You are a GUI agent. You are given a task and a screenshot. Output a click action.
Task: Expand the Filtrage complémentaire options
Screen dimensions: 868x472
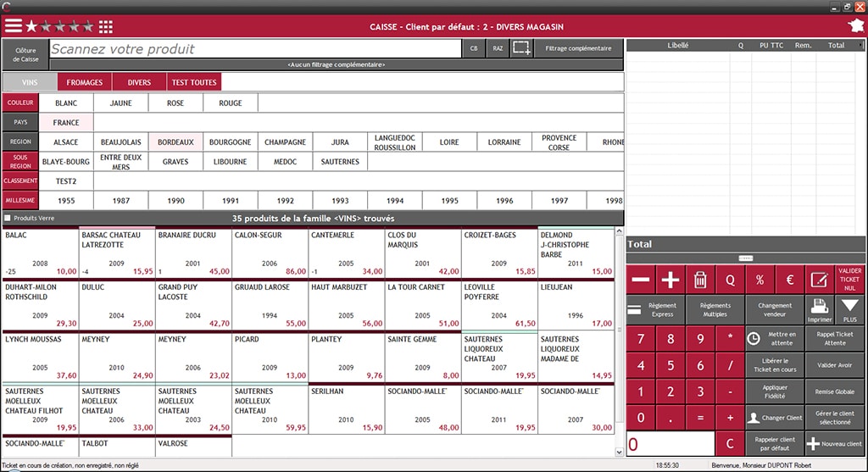coord(578,48)
